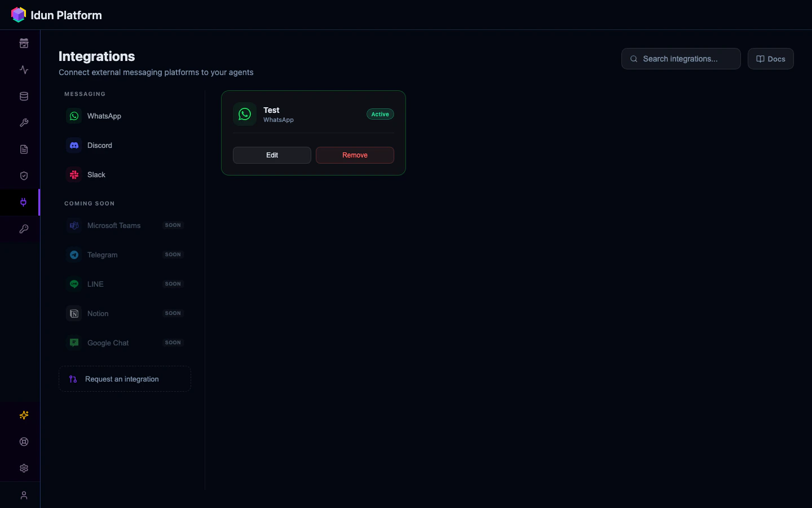Screen dimensions: 812x508
Task: Open the Integrations plug icon in sidebar
Action: 23,203
